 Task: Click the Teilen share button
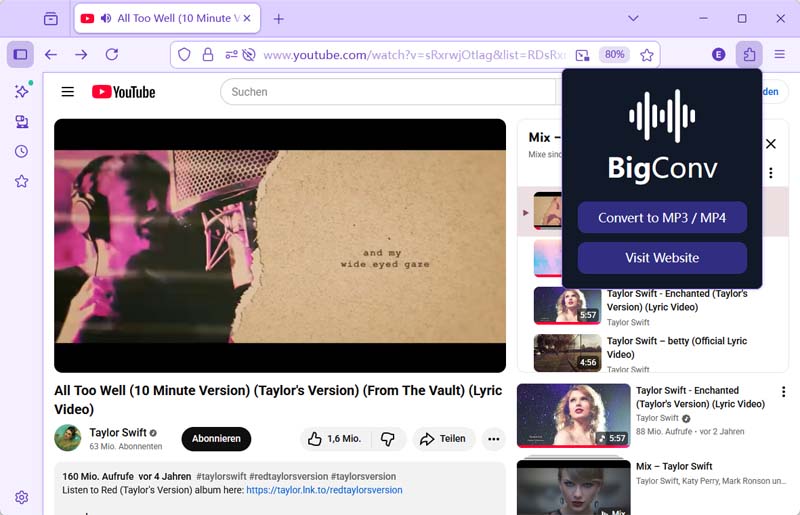(x=443, y=439)
